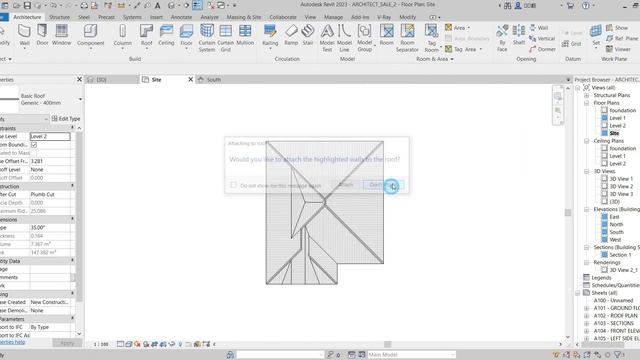Select the Stair tool

[308, 35]
